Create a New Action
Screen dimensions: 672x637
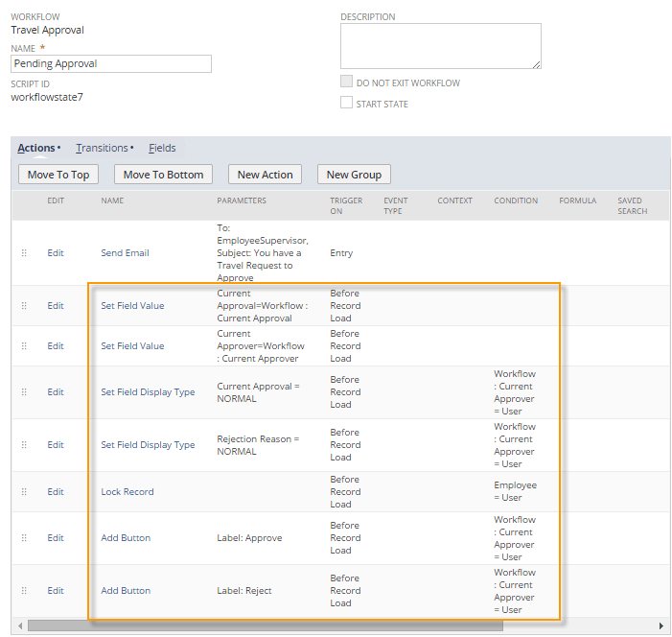click(265, 175)
